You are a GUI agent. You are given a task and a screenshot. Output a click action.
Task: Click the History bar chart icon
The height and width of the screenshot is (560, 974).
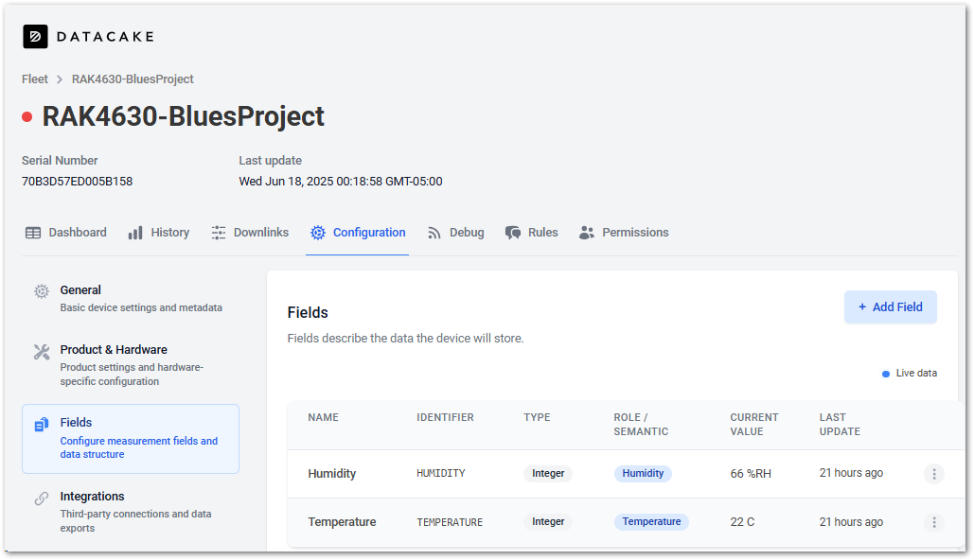click(135, 233)
